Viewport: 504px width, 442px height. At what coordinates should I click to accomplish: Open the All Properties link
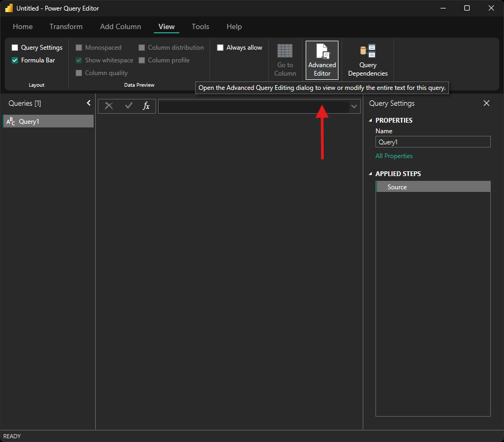point(394,156)
